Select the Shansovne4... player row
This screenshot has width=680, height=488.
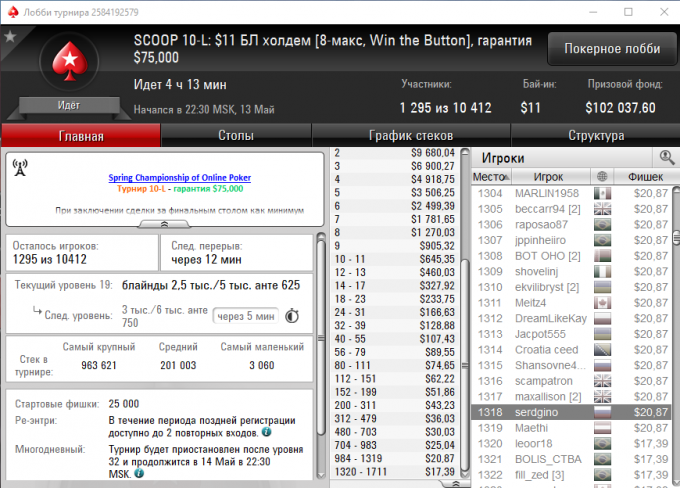[571, 365]
